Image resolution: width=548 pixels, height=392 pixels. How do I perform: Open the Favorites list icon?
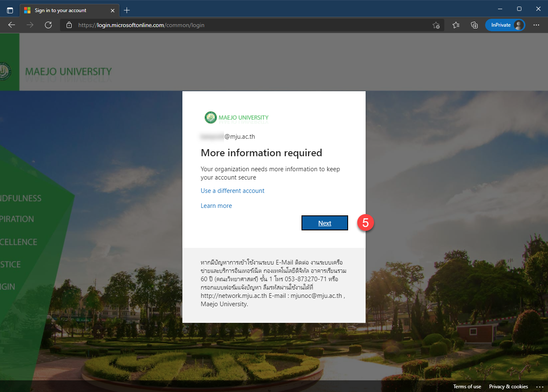(x=456, y=25)
